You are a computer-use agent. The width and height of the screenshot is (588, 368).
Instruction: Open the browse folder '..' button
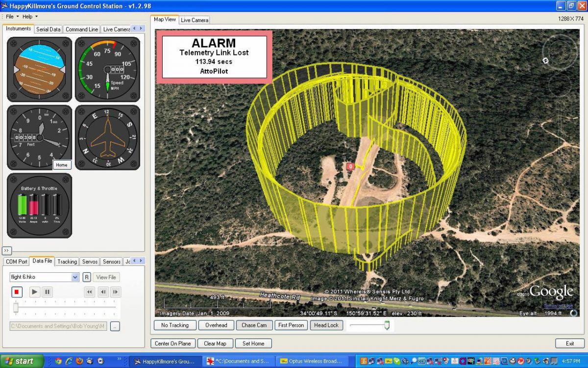pyautogui.click(x=115, y=326)
